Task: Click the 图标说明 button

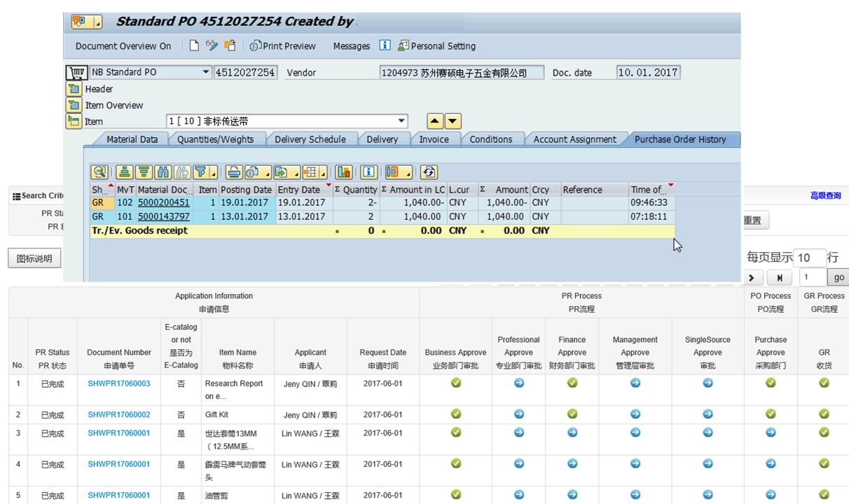Action: (x=34, y=258)
